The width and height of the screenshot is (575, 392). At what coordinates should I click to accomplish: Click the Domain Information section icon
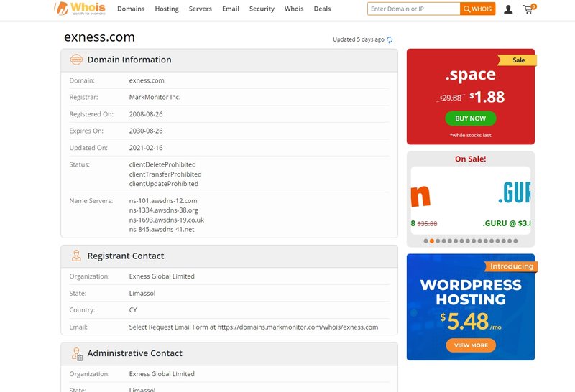click(x=76, y=60)
